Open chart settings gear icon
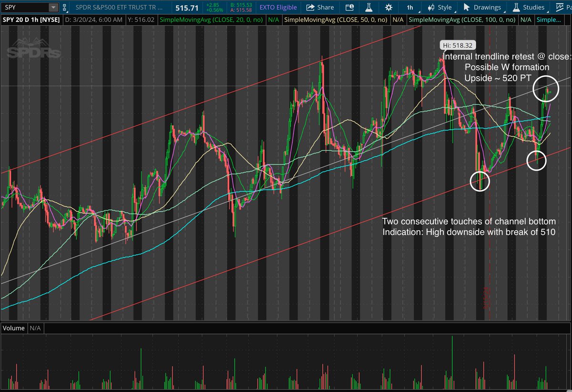The image size is (572, 392). (x=389, y=7)
